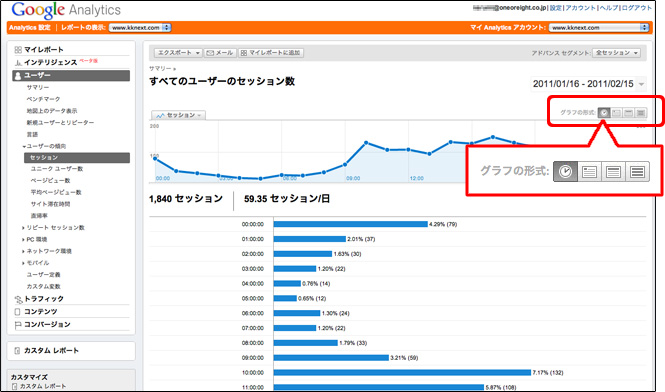Open 言語 report
Image resolution: width=665 pixels, height=392 pixels.
pyautogui.click(x=32, y=134)
